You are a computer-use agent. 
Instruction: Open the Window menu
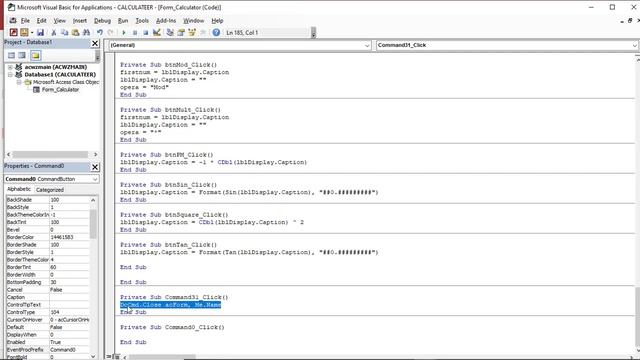pyautogui.click(x=193, y=20)
